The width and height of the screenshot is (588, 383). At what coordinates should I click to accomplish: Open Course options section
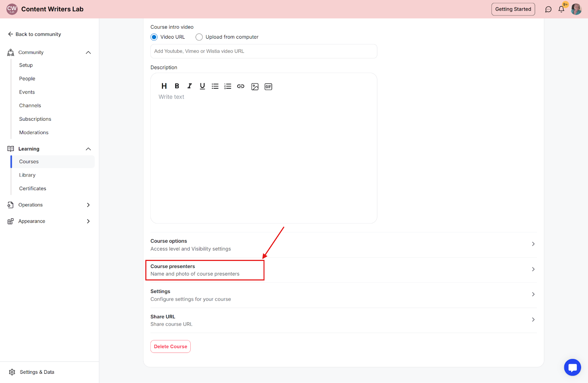click(344, 245)
